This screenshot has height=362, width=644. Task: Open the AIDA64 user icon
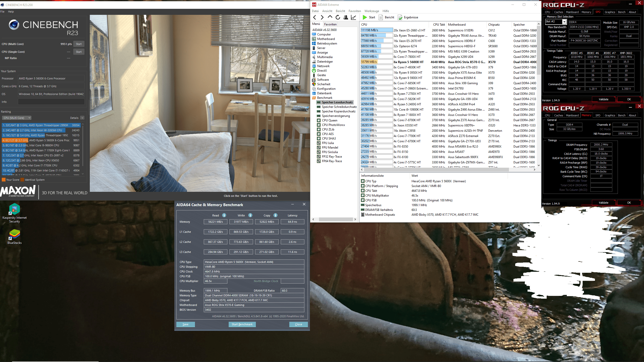[x=346, y=17]
